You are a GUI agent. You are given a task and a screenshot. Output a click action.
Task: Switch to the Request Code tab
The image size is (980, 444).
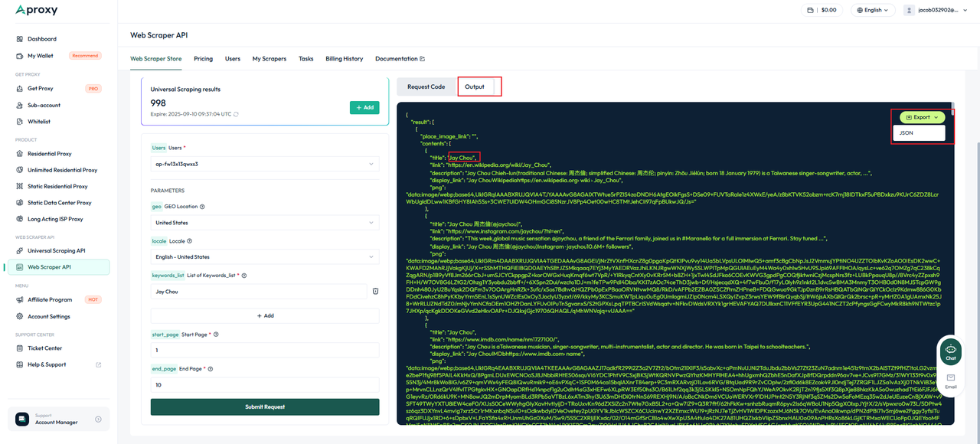pos(426,87)
